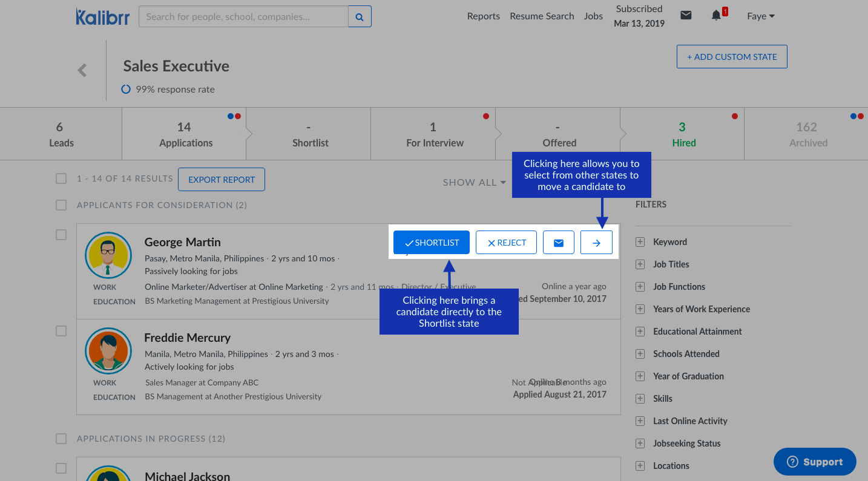
Task: Switch to the For Interview stage tab
Action: (433, 134)
